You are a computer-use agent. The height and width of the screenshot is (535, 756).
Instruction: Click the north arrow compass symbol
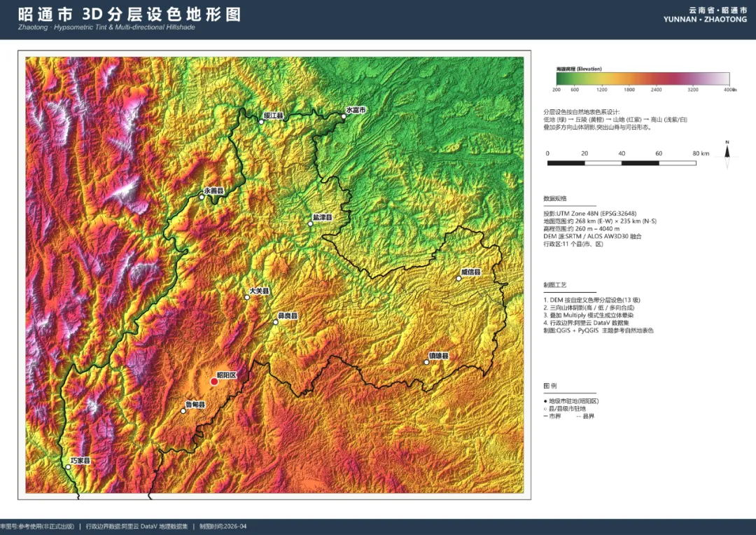point(727,154)
